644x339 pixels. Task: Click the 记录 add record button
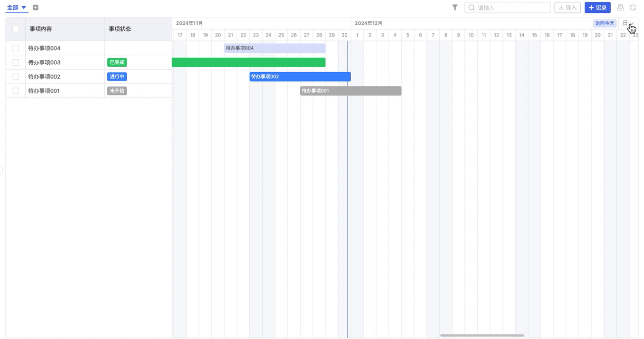598,7
